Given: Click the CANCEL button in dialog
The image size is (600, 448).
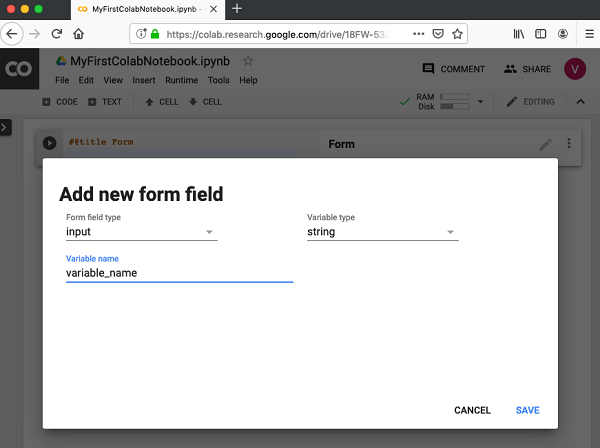Looking at the screenshot, I should pos(472,410).
